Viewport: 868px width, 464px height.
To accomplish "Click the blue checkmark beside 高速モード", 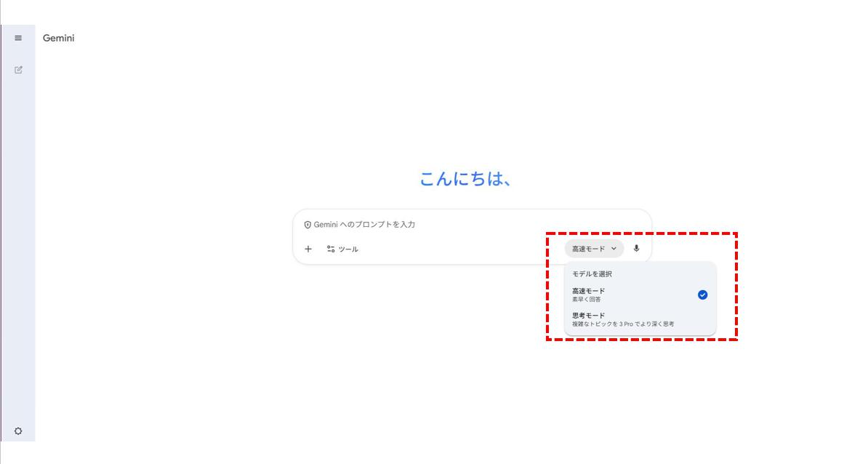I will point(702,295).
